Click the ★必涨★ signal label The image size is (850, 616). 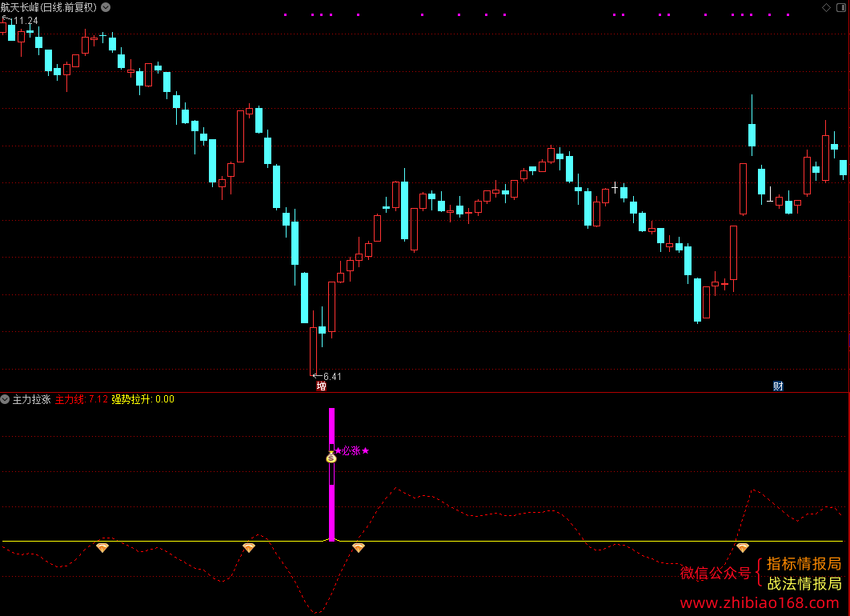point(352,450)
